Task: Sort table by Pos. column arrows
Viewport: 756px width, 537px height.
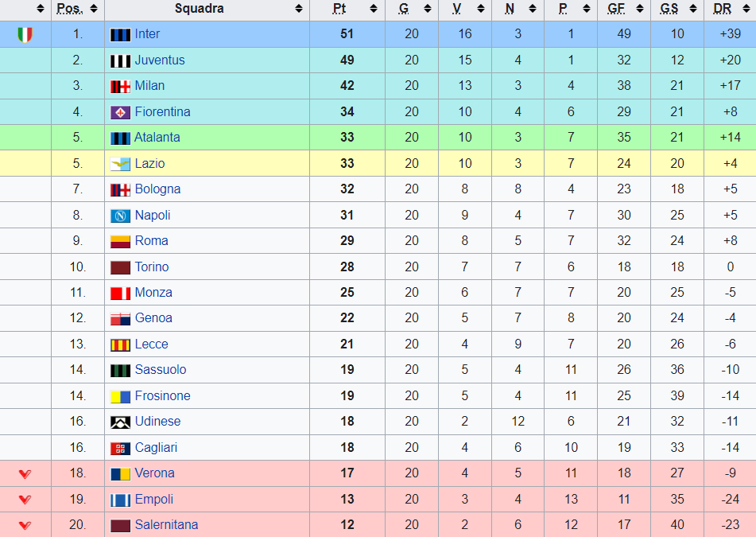Action: [94, 9]
